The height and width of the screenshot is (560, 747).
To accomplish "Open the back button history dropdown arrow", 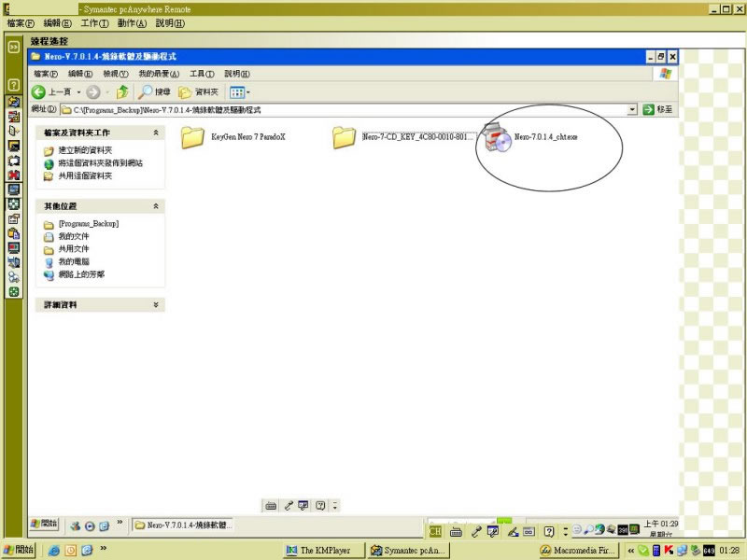I will pos(78,91).
